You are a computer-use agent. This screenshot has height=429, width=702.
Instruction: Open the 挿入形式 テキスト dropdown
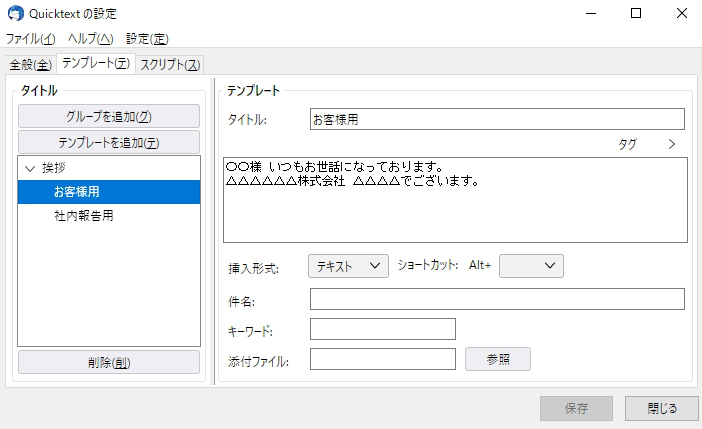pyautogui.click(x=347, y=265)
